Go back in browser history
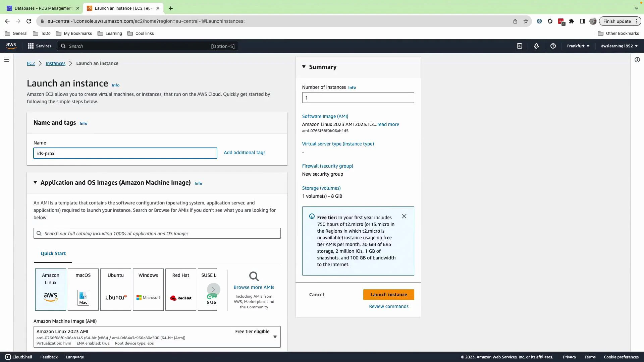The image size is (644, 362). coord(7,21)
